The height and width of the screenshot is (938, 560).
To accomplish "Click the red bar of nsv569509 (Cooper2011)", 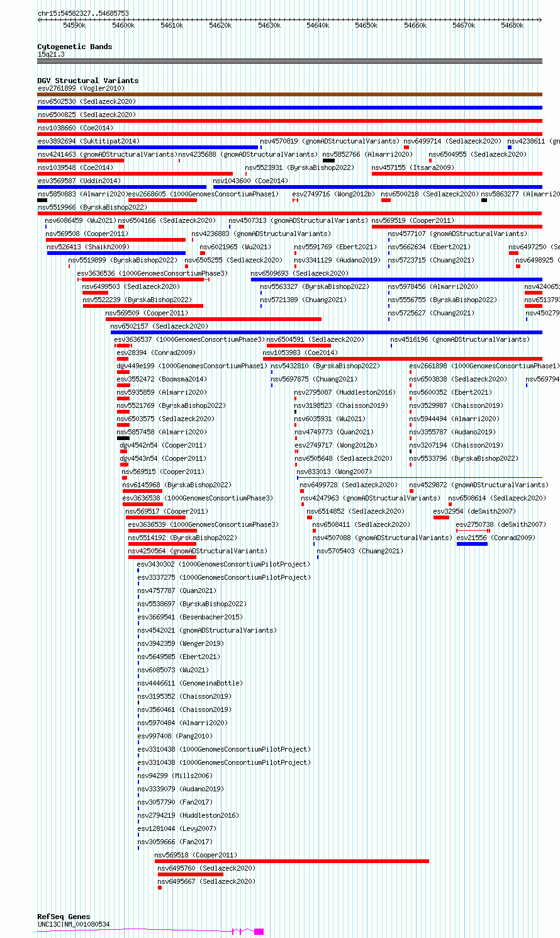I will point(213,319).
